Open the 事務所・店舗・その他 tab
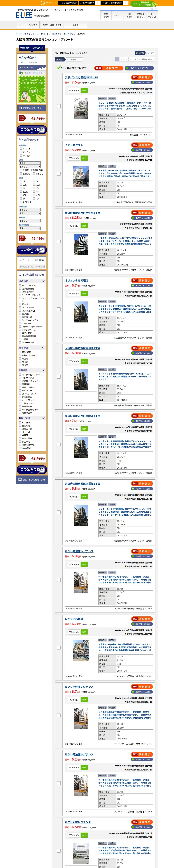 52,25
